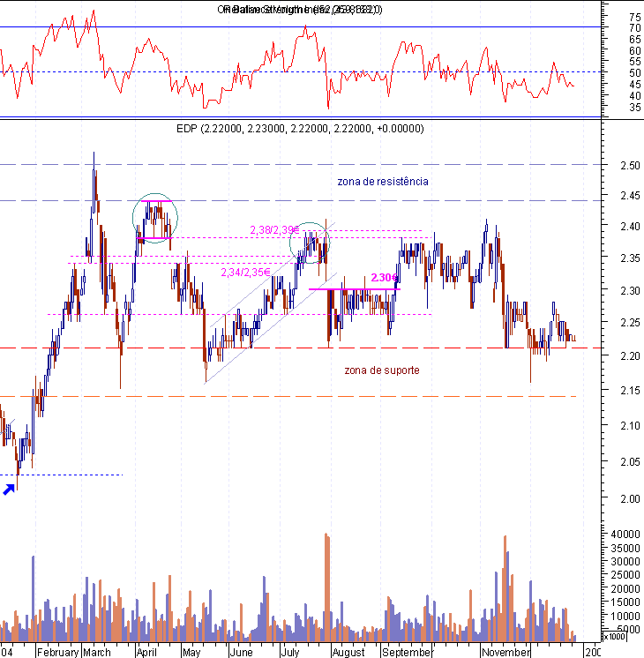Click the 35000 volume axis value
The height and width of the screenshot is (658, 644).
[x=625, y=548]
